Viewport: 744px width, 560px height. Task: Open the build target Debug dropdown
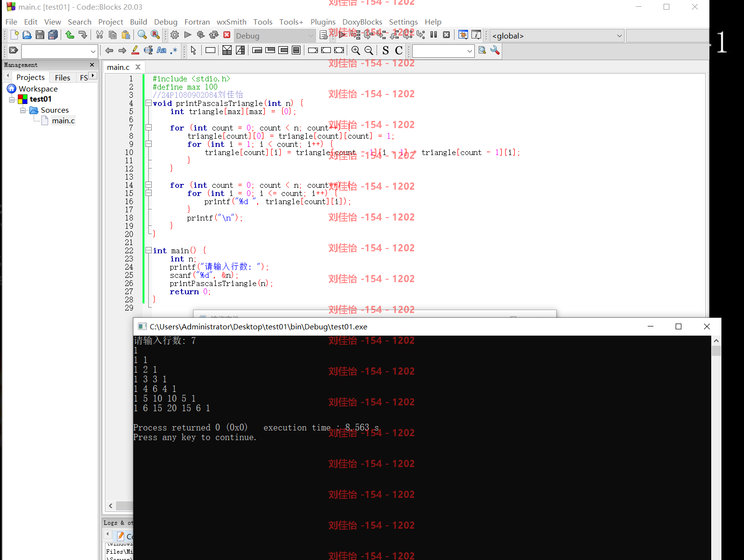click(274, 36)
